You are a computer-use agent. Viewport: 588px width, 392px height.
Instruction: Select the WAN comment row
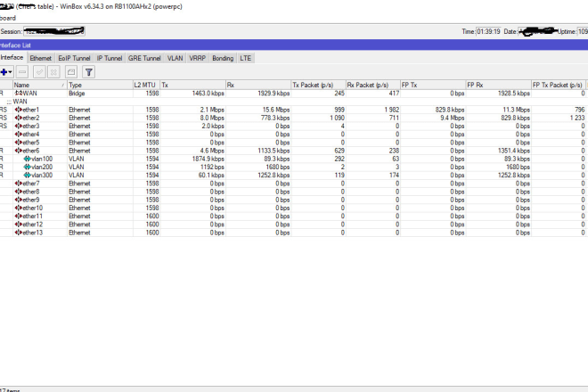click(294, 102)
